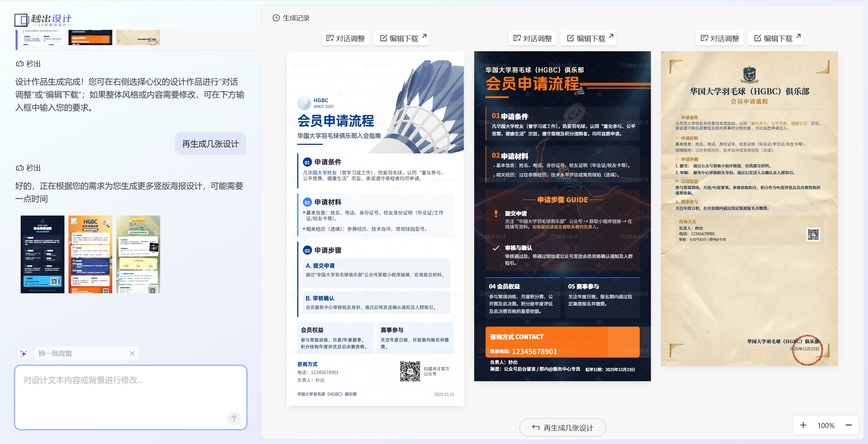Zoom in with the plus icon
868x444 pixels.
803,425
